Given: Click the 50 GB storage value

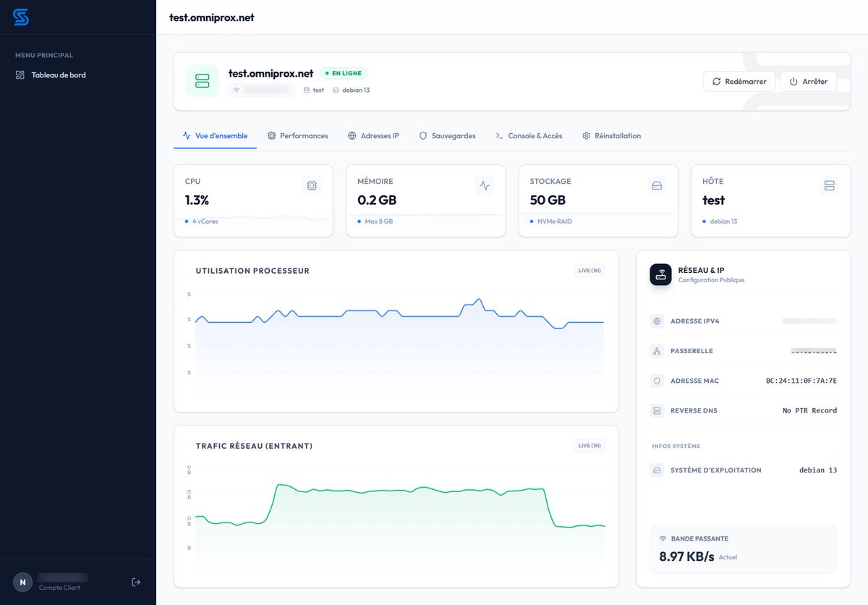Looking at the screenshot, I should (x=548, y=200).
